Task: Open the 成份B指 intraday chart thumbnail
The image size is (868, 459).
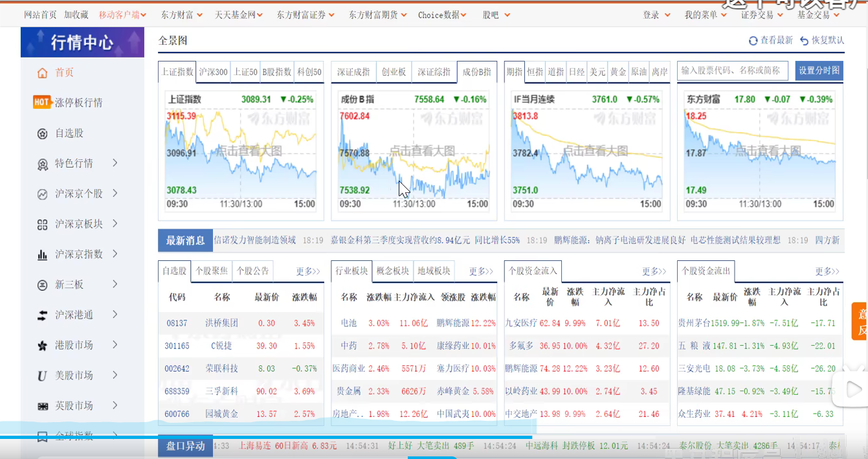Action: (414, 151)
